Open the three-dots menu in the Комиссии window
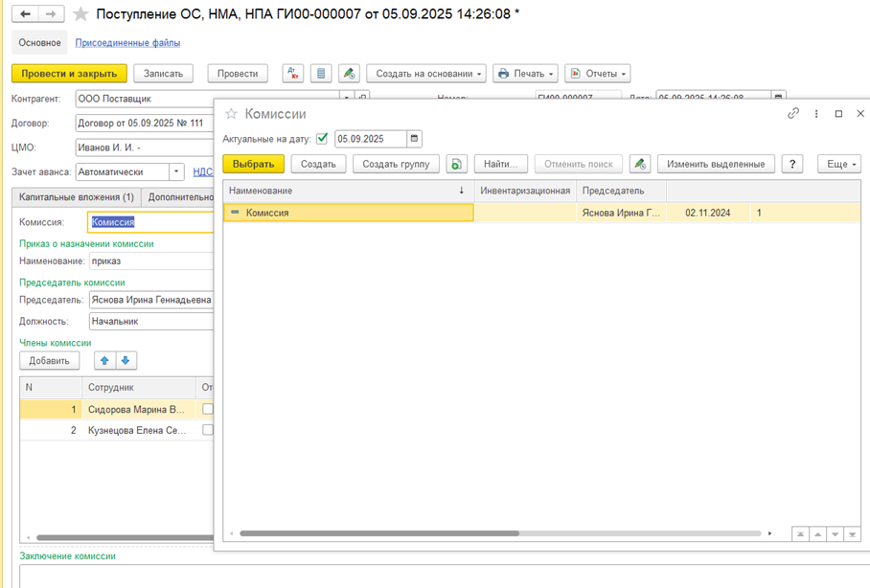870x588 pixels. (x=816, y=113)
